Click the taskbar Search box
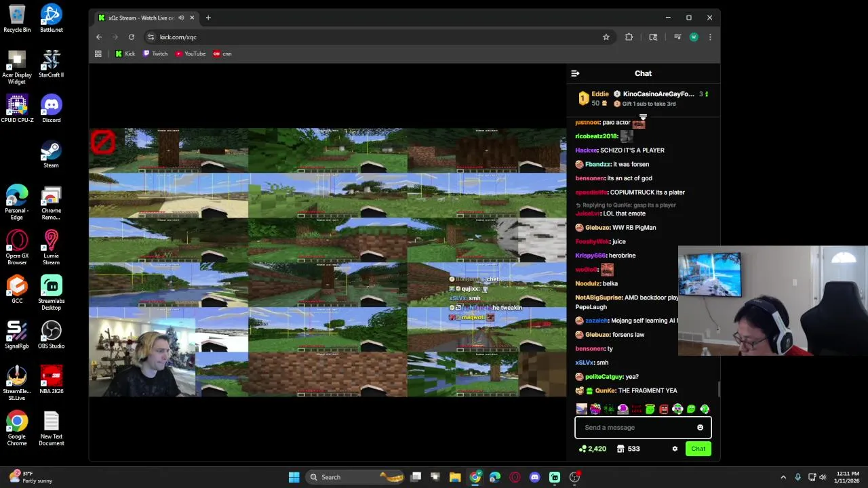The image size is (868, 488). tap(355, 477)
